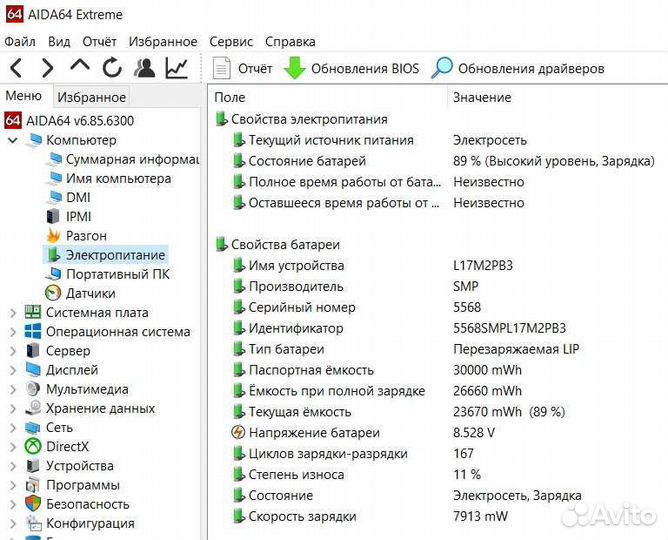Click the Xbox icon for DirectX

33,446
